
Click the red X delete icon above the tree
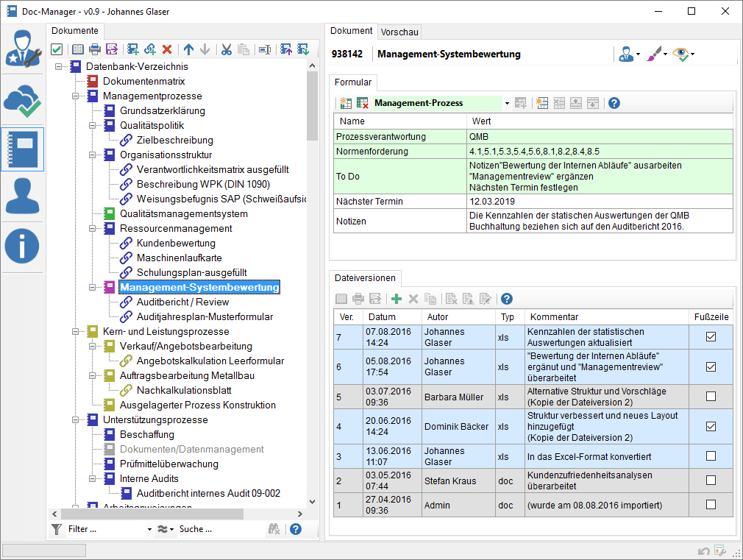[167, 49]
